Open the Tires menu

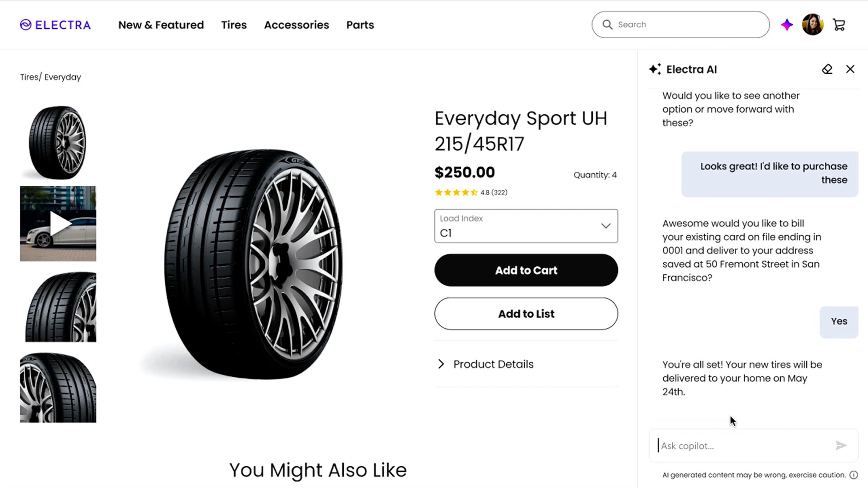(234, 25)
